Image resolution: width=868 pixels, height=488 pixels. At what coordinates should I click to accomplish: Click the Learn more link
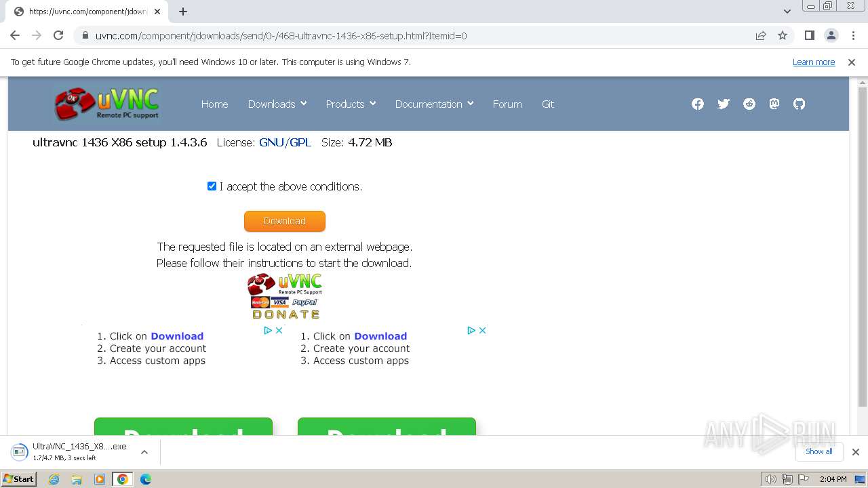(814, 62)
